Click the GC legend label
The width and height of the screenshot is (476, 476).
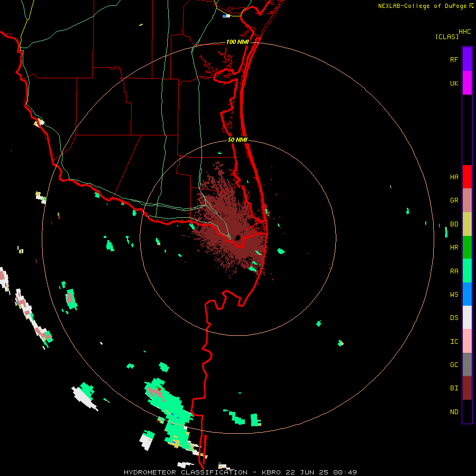(x=454, y=365)
